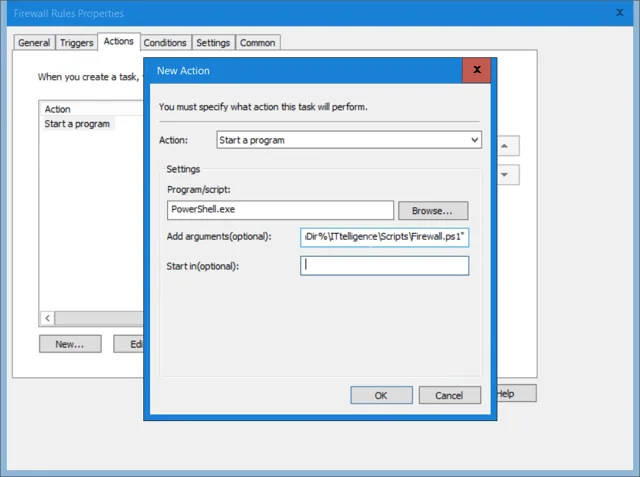Go to the Conditions tab
This screenshot has height=477, width=640.
tap(165, 42)
